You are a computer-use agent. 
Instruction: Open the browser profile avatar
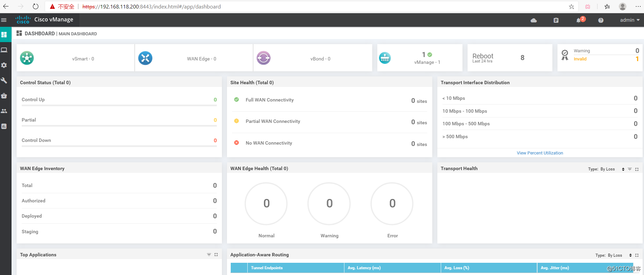click(x=623, y=6)
